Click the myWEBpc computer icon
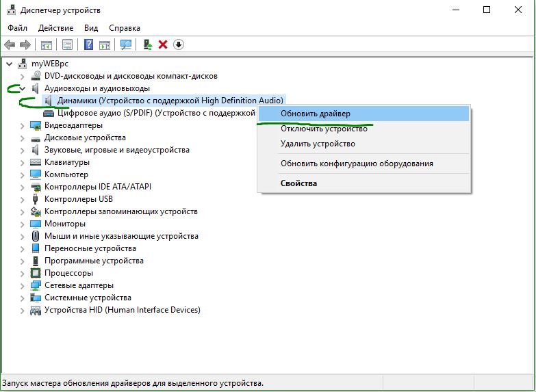536x392 pixels. tap(23, 64)
